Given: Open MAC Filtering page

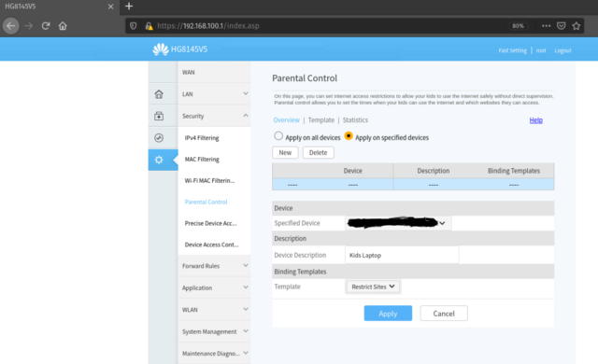Looking at the screenshot, I should pyautogui.click(x=202, y=160).
